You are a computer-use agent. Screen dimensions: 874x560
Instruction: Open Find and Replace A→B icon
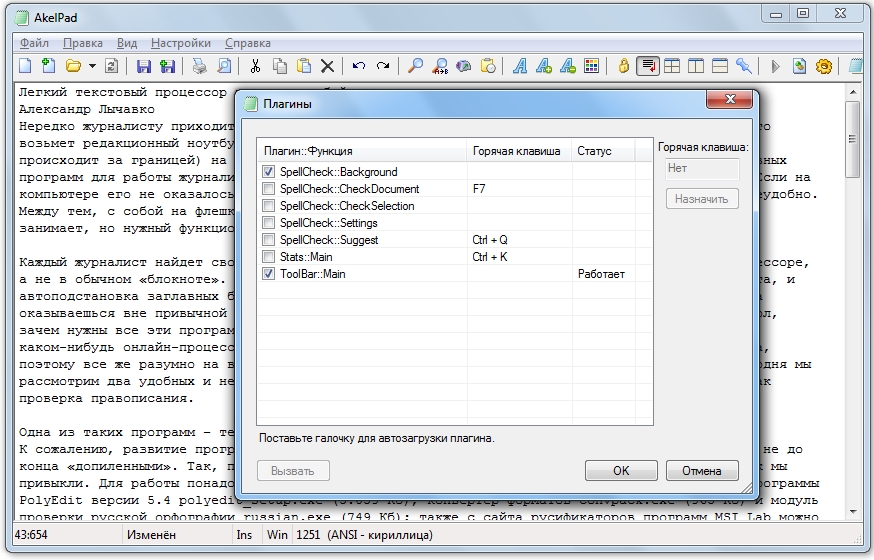pos(440,66)
